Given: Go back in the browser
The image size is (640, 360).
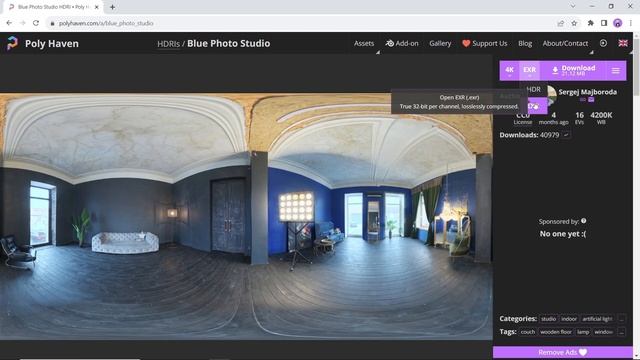Looking at the screenshot, I should click(x=9, y=23).
